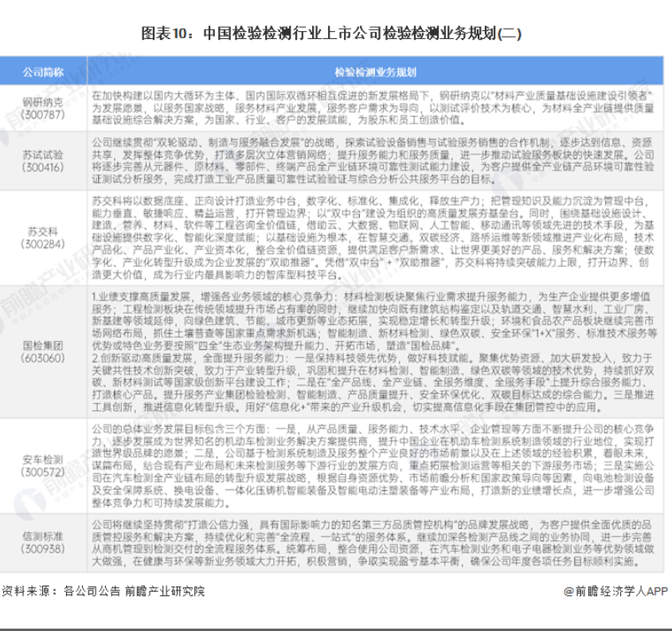The height and width of the screenshot is (631, 672).
Task: Click the source note '资料来源：各公司公告 前瞻产业研究院'
Action: (x=104, y=591)
